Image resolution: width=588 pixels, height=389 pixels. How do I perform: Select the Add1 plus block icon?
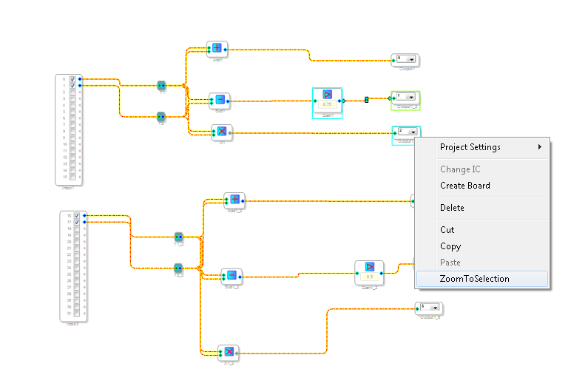coord(217,48)
